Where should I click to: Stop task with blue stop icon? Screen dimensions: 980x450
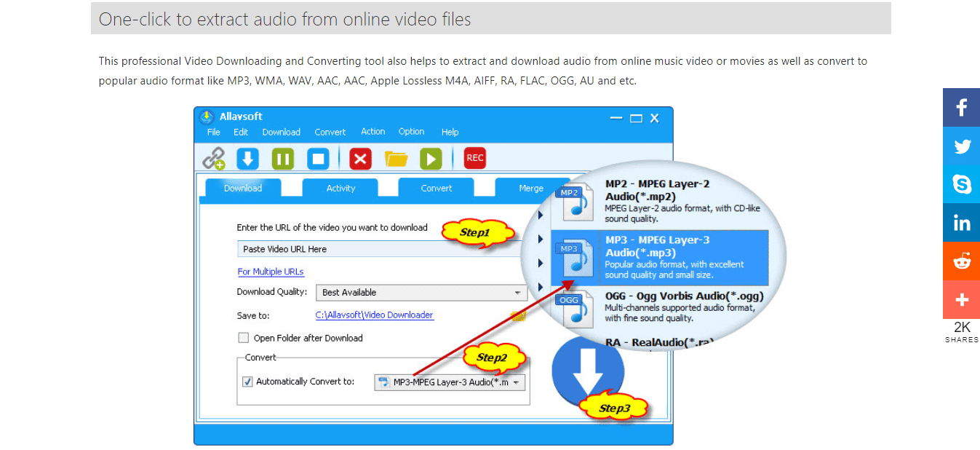pyautogui.click(x=318, y=158)
